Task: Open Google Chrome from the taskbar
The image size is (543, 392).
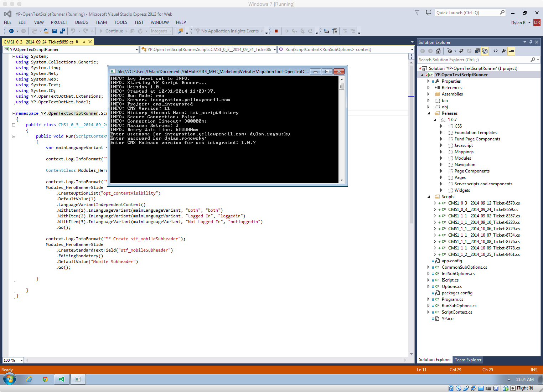Action: [x=45, y=379]
